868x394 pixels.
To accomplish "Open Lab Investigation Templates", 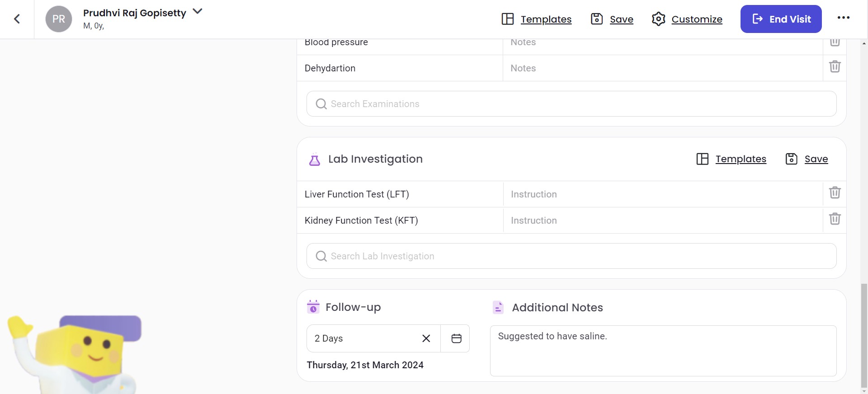I will point(731,159).
